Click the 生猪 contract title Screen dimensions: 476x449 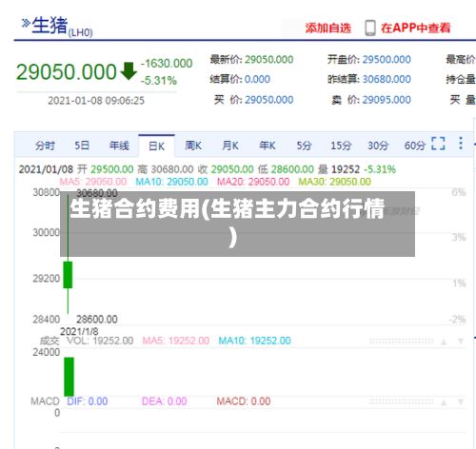point(50,25)
